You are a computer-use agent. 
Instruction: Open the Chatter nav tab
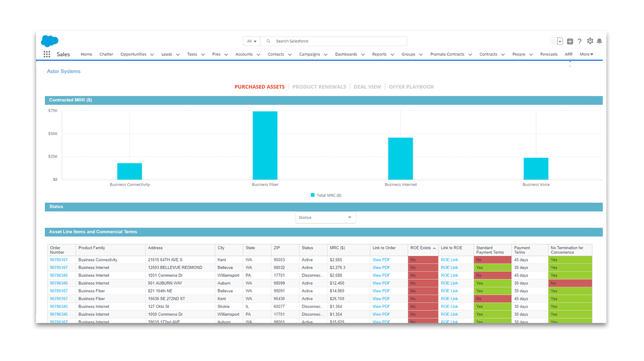click(106, 54)
